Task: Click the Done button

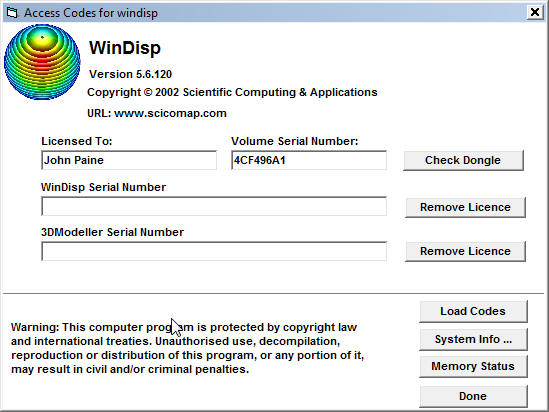Action: [473, 396]
